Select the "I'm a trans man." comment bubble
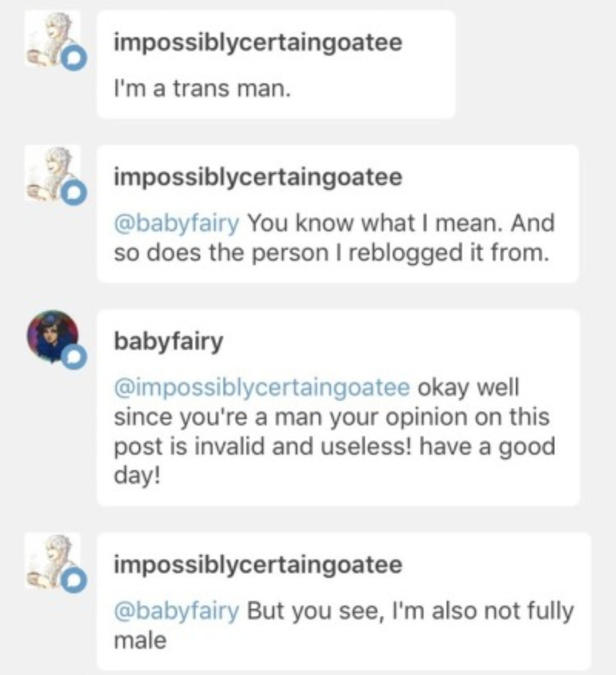The image size is (616, 675). click(276, 65)
